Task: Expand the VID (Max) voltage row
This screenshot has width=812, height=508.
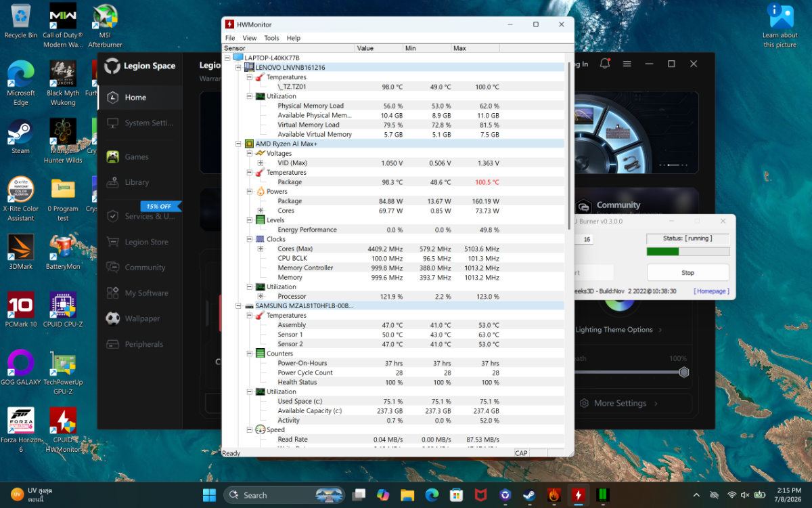Action: click(x=261, y=163)
